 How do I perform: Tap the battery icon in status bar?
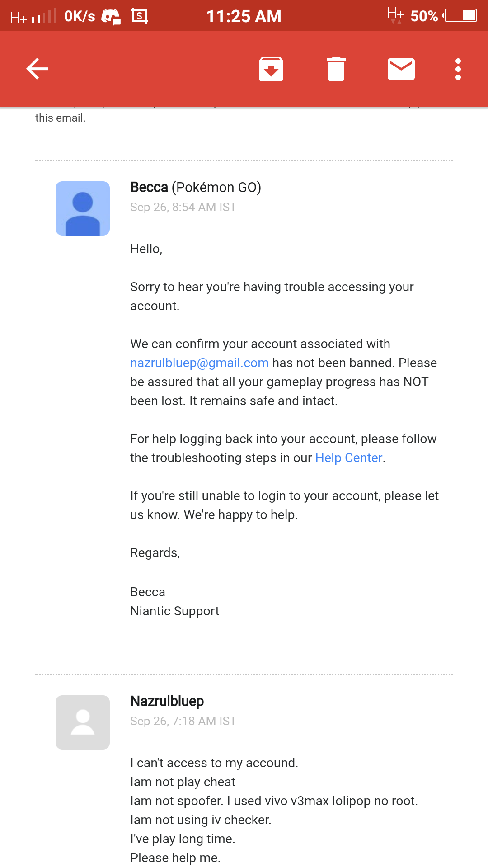pyautogui.click(x=460, y=16)
